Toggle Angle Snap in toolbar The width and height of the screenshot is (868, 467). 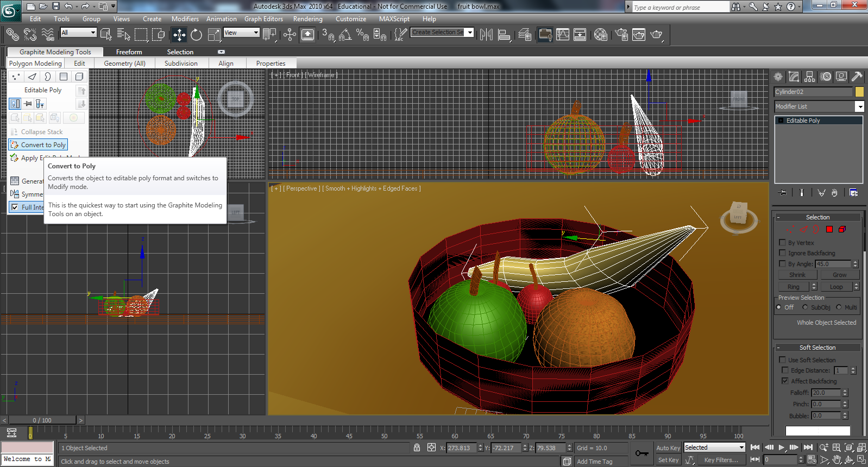[x=345, y=35]
